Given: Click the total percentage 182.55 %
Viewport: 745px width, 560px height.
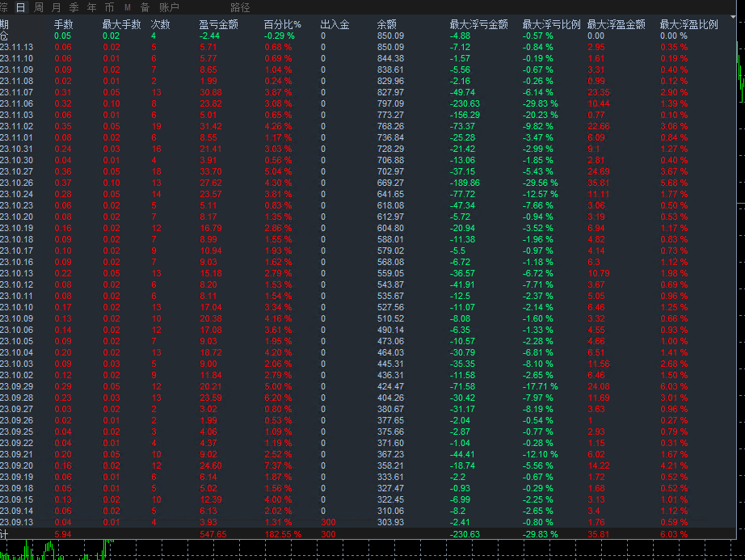Looking at the screenshot, I should [x=283, y=534].
